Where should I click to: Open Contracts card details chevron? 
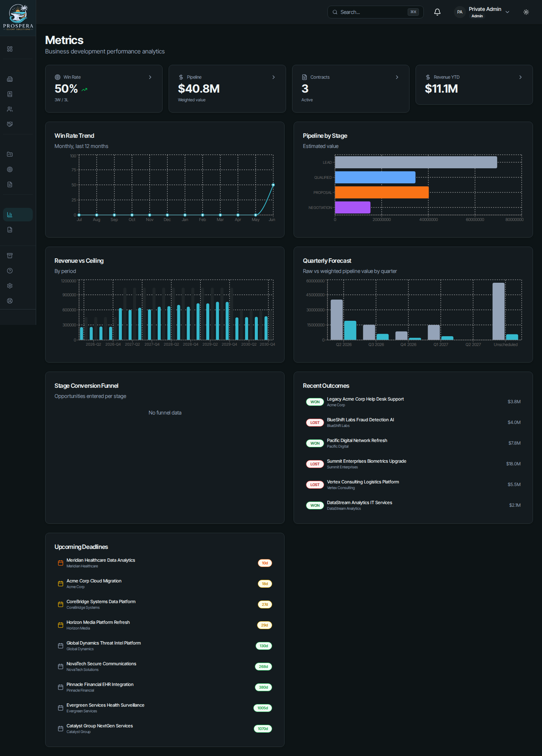click(x=397, y=77)
